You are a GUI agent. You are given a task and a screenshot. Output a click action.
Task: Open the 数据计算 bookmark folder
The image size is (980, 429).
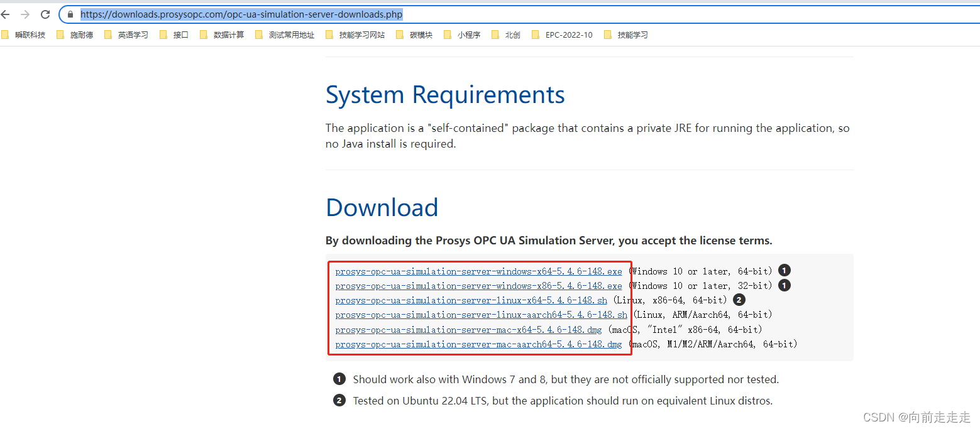pos(222,35)
